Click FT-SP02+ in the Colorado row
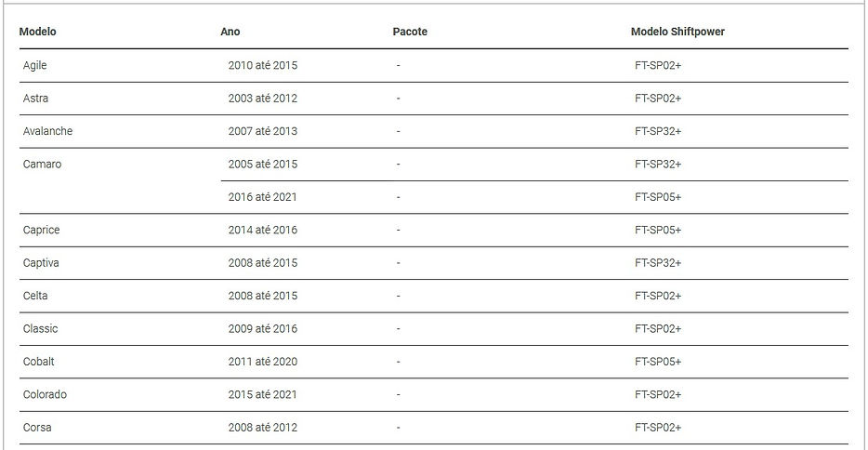The height and width of the screenshot is (450, 868). click(x=658, y=394)
